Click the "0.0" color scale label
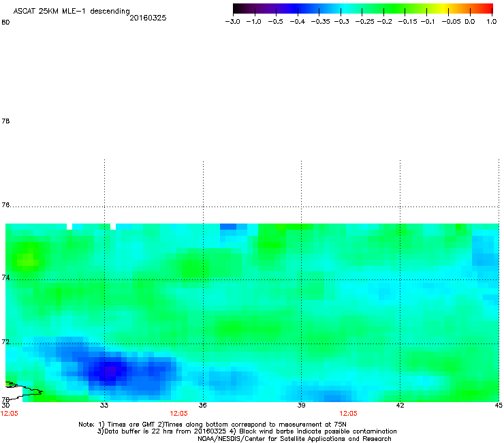Image resolution: width=504 pixels, height=443 pixels. [470, 22]
